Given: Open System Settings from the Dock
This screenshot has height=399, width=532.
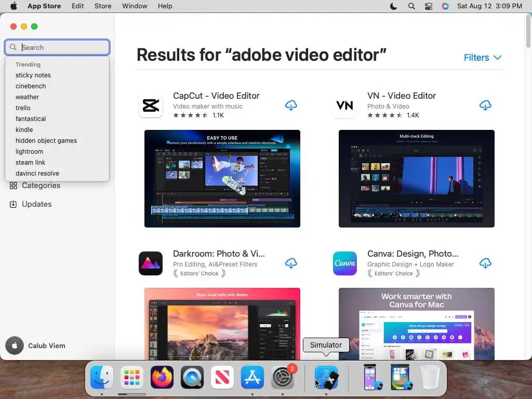Looking at the screenshot, I should point(283,377).
